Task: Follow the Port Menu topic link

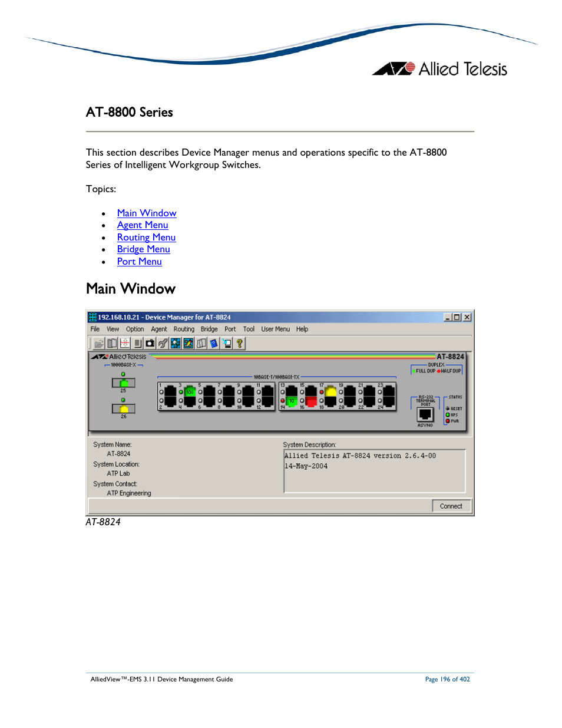Action: pos(139,261)
